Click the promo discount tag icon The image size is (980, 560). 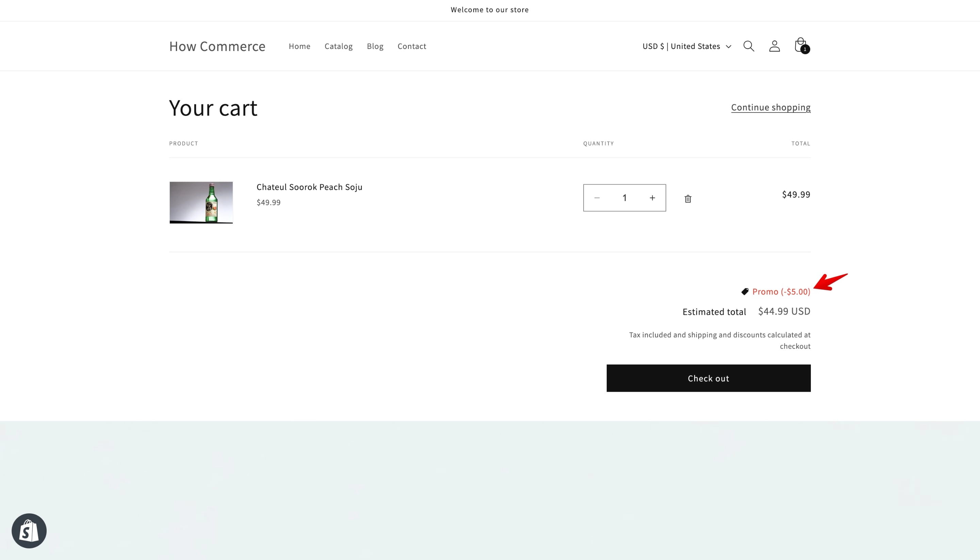pyautogui.click(x=745, y=291)
